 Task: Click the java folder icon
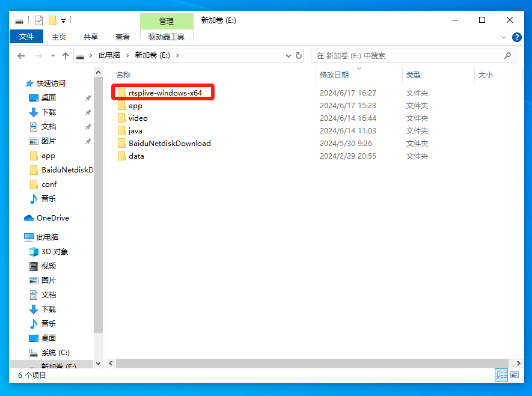[x=121, y=130]
